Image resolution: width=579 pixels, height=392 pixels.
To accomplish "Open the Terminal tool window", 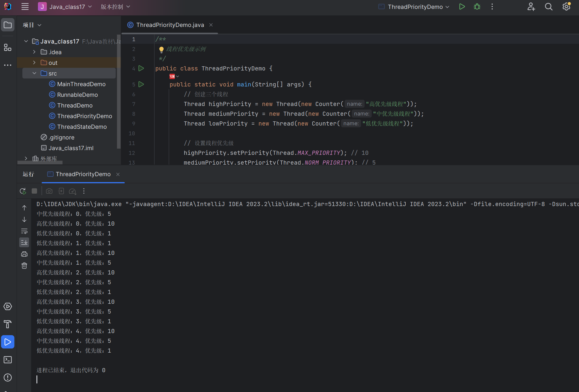I will [8, 360].
